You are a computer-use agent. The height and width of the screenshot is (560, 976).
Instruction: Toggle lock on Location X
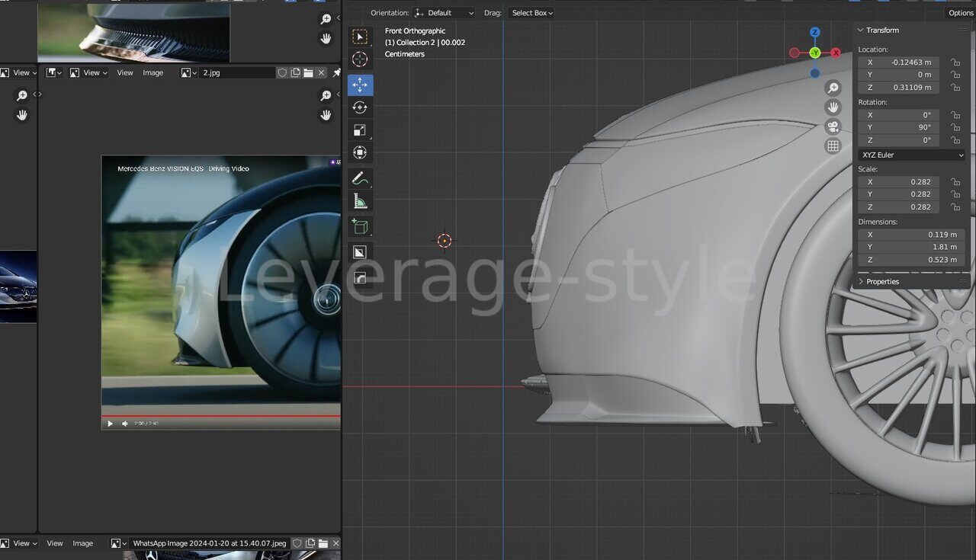(x=955, y=62)
